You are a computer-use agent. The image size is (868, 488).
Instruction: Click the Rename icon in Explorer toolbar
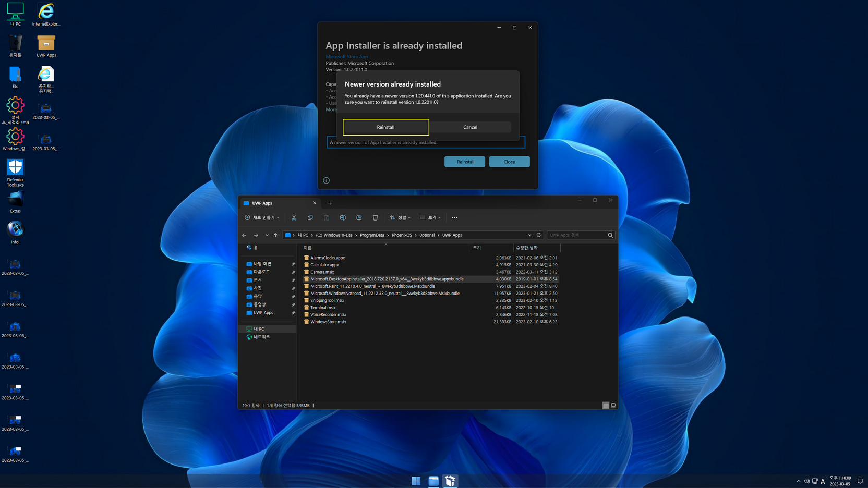click(343, 217)
